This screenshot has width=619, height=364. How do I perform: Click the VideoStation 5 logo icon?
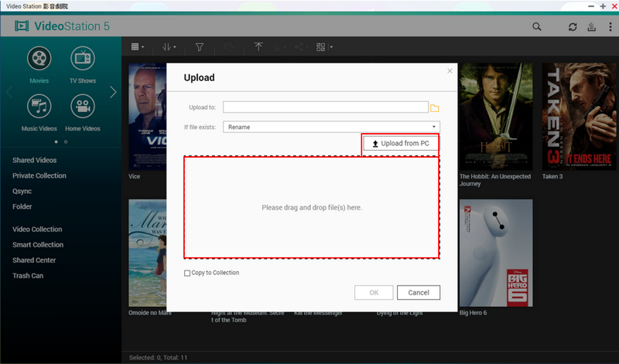[x=22, y=26]
